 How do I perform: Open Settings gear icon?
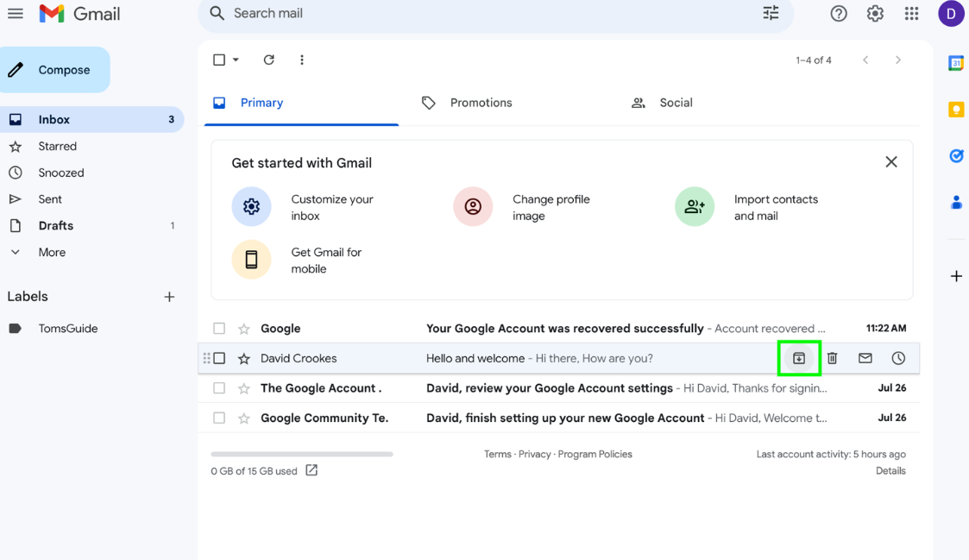875,14
